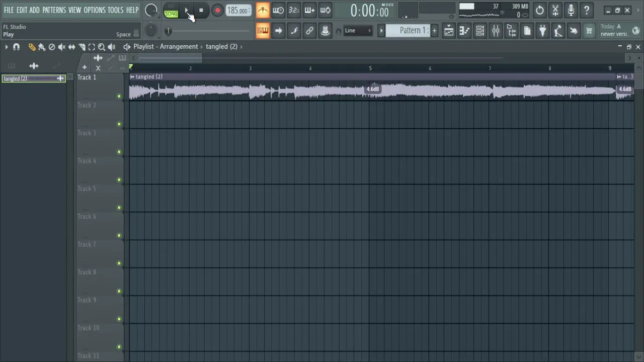Open one-click audio recording microphone icon
Image resolution: width=644 pixels, height=362 pixels.
pyautogui.click(x=571, y=10)
